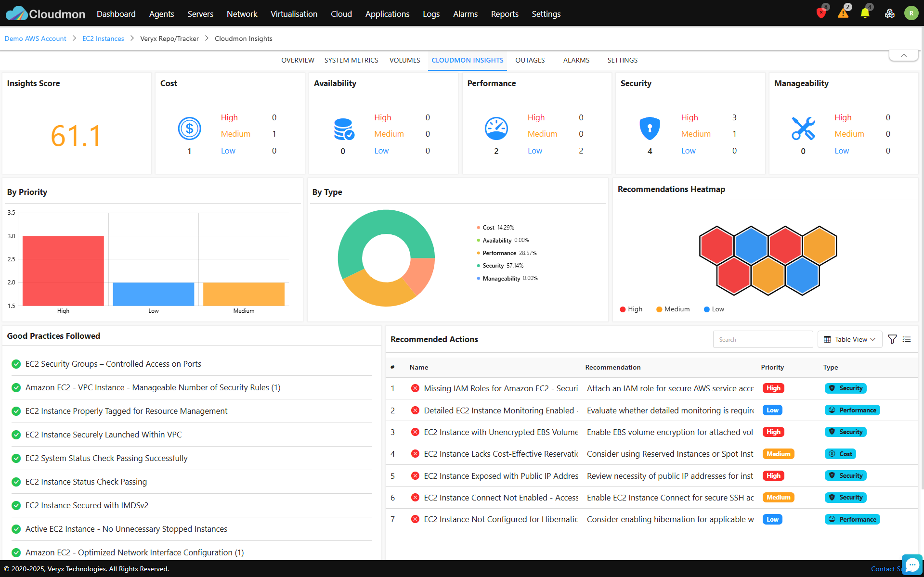
Task: Open the Table View dropdown
Action: tap(850, 339)
